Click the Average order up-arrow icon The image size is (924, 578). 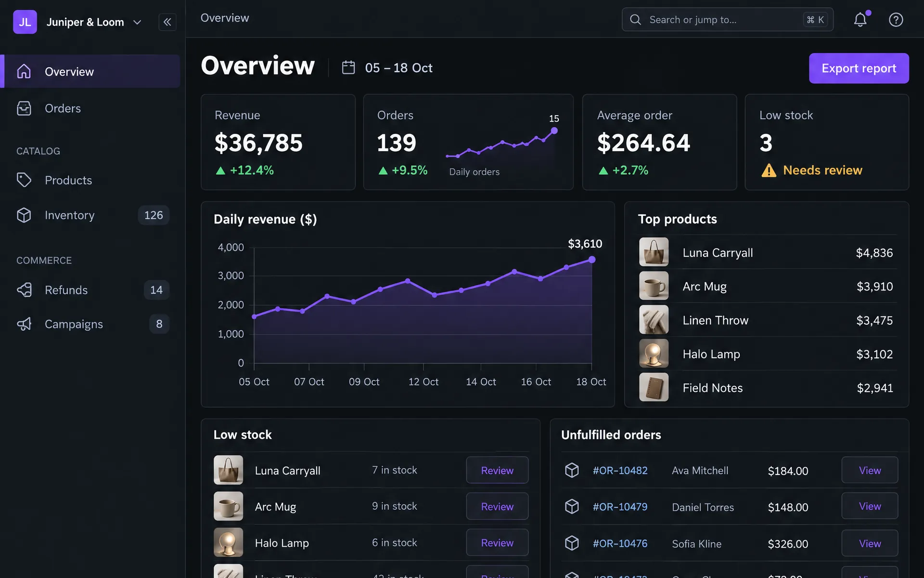[x=603, y=171]
